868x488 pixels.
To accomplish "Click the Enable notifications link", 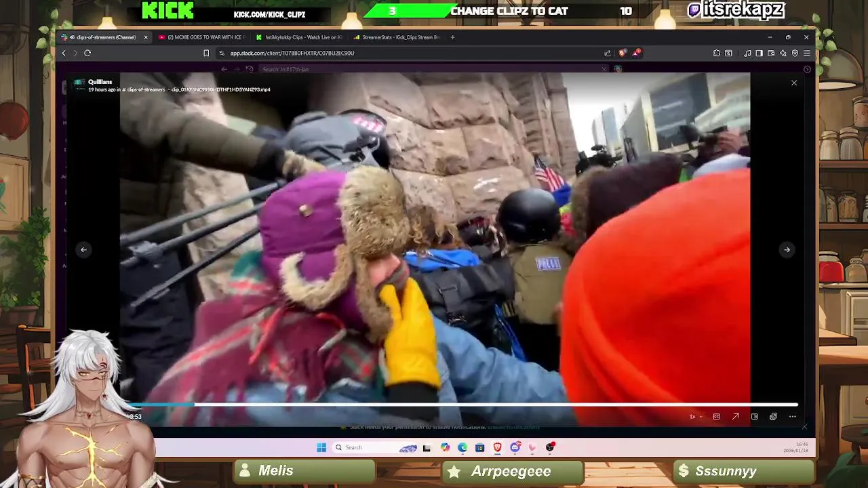I will click(514, 427).
